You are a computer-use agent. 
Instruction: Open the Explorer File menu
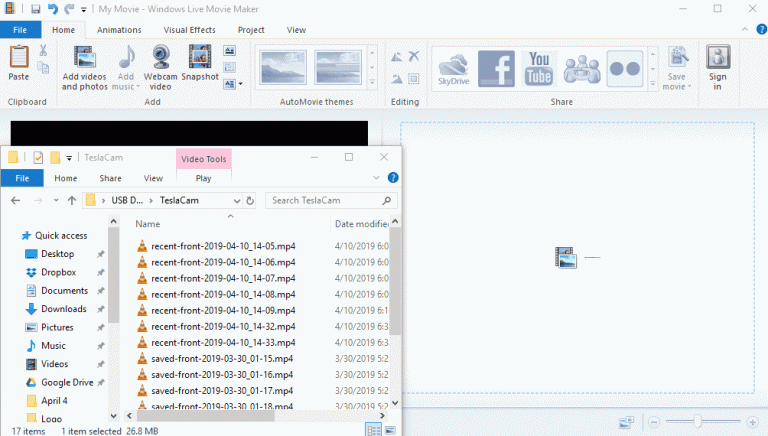22,178
